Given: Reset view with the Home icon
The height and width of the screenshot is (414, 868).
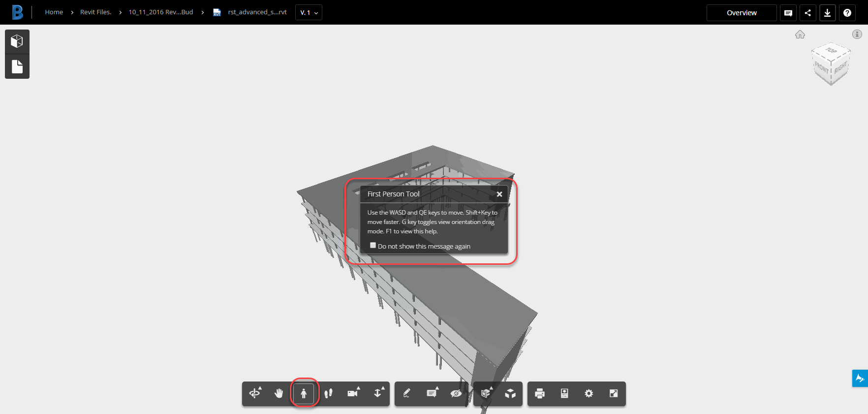Looking at the screenshot, I should (x=800, y=34).
